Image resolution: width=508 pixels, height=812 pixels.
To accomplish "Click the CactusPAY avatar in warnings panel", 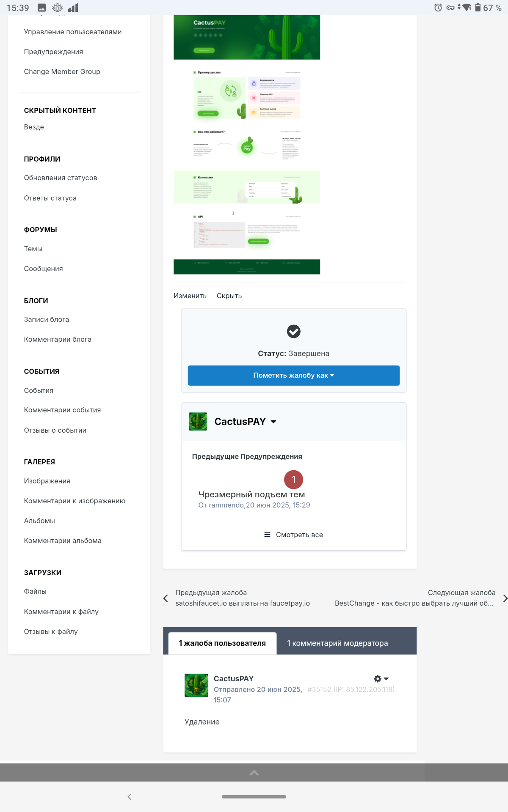I will pyautogui.click(x=198, y=422).
